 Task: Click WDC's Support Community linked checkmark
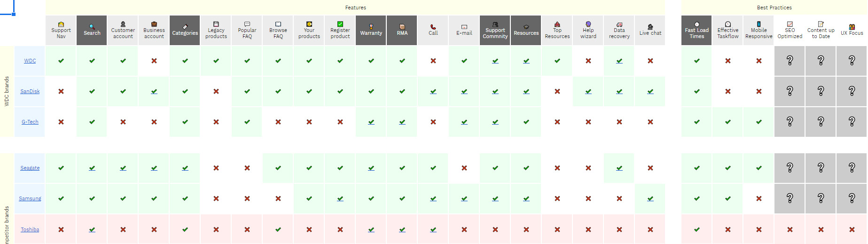pos(495,61)
